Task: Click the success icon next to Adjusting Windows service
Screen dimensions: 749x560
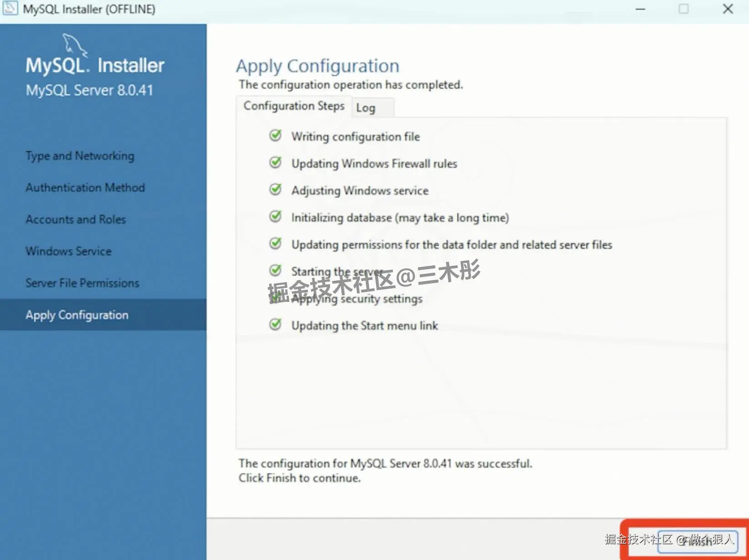Action: tap(276, 190)
